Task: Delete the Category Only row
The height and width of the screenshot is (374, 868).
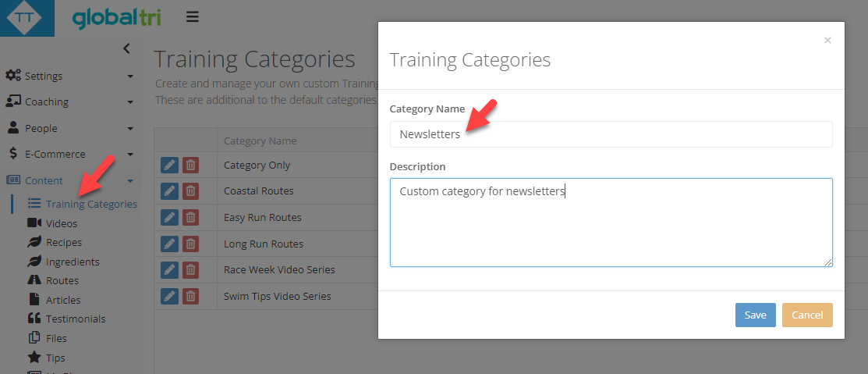Action: point(190,165)
